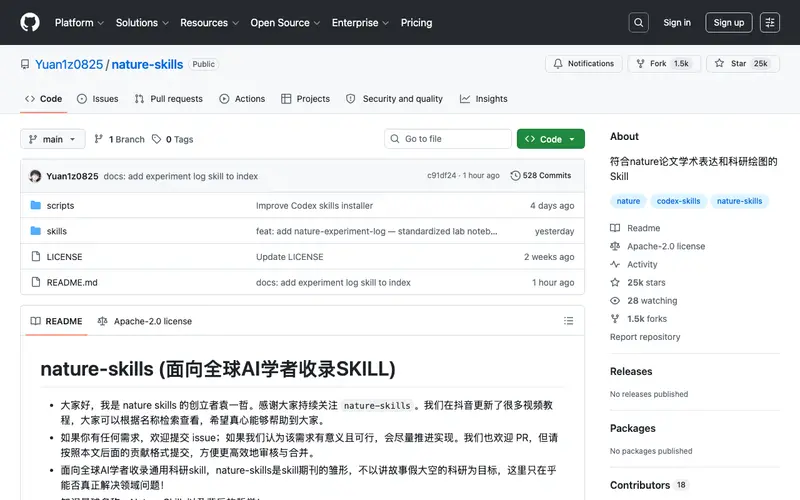Viewport: 800px width, 500px height.
Task: Click Sign in
Action: tap(677, 22)
